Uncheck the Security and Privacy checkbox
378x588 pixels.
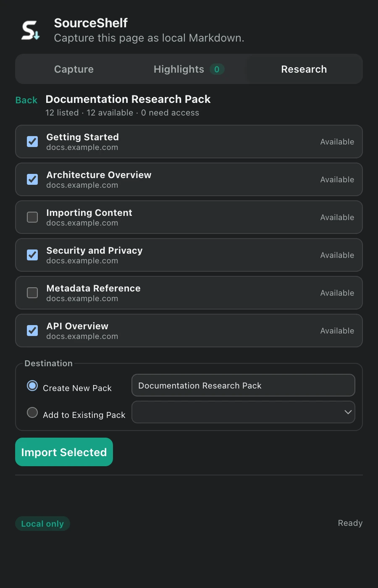coord(32,255)
